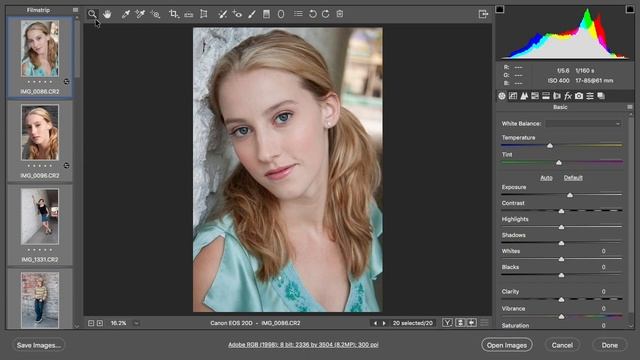Click the Highlights slider handle

561,227
